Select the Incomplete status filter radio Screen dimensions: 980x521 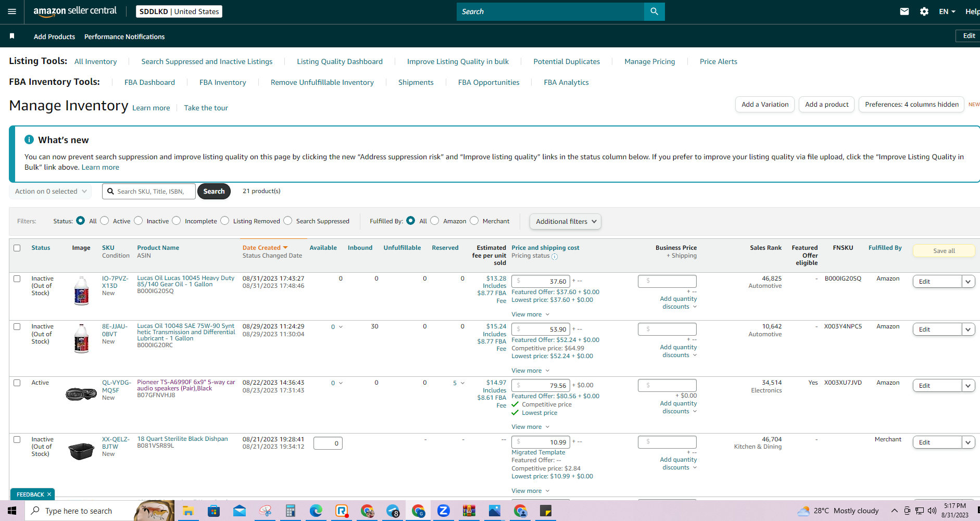(177, 221)
